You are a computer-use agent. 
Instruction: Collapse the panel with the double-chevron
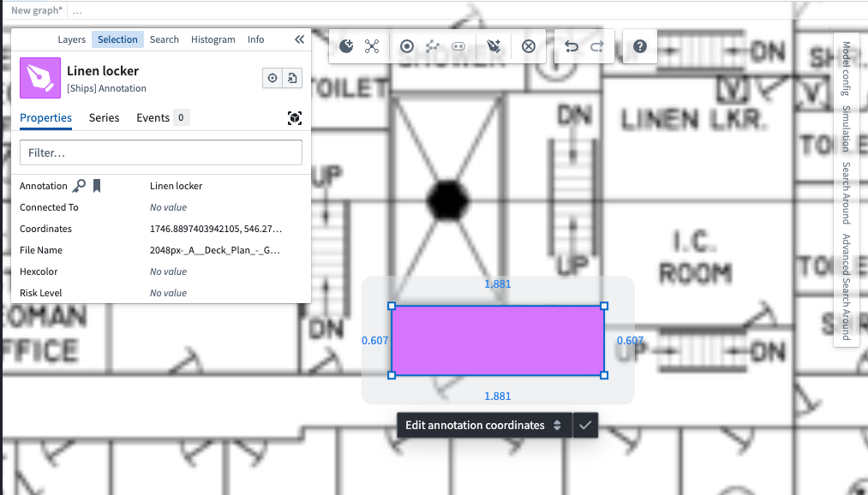[x=299, y=39]
